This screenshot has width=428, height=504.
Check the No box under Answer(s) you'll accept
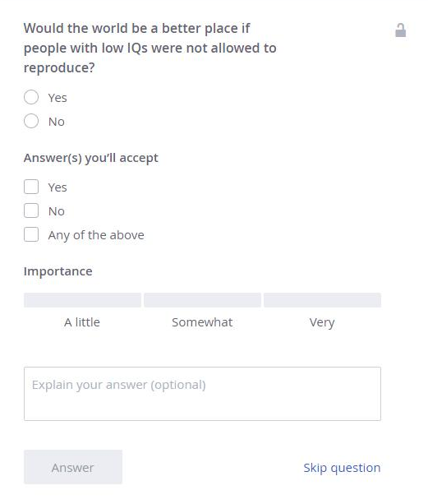(31, 210)
